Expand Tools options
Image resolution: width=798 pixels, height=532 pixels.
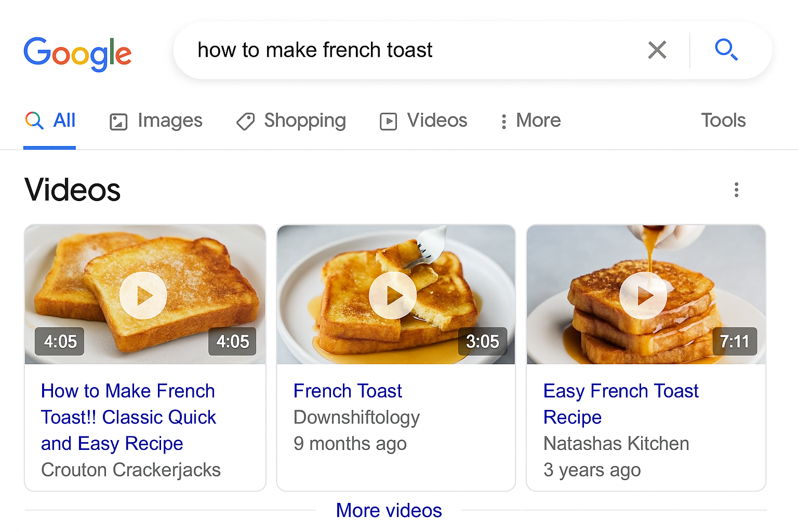coord(723,121)
